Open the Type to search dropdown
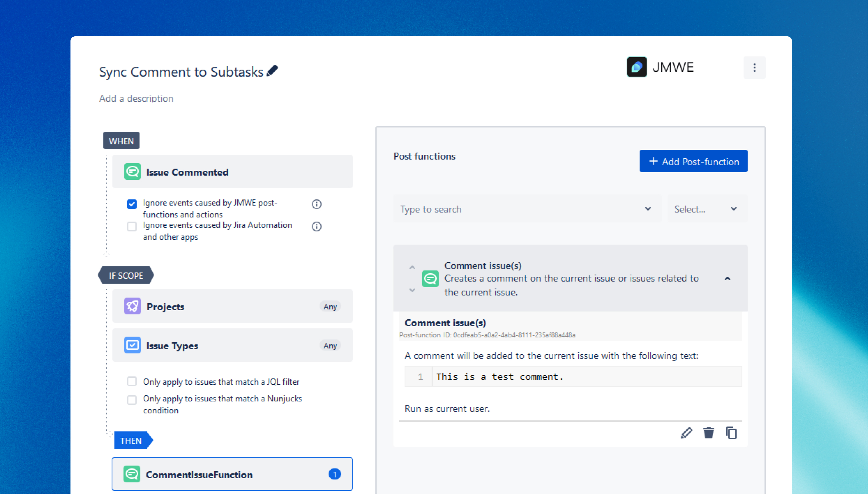Viewport: 868px width, 494px height. coord(527,209)
